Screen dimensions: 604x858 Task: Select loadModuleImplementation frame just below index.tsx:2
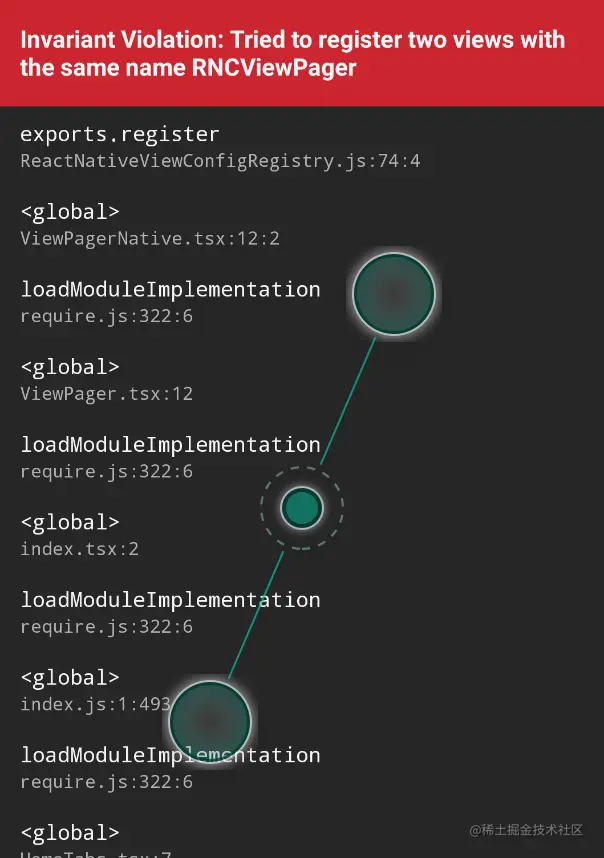(x=170, y=600)
